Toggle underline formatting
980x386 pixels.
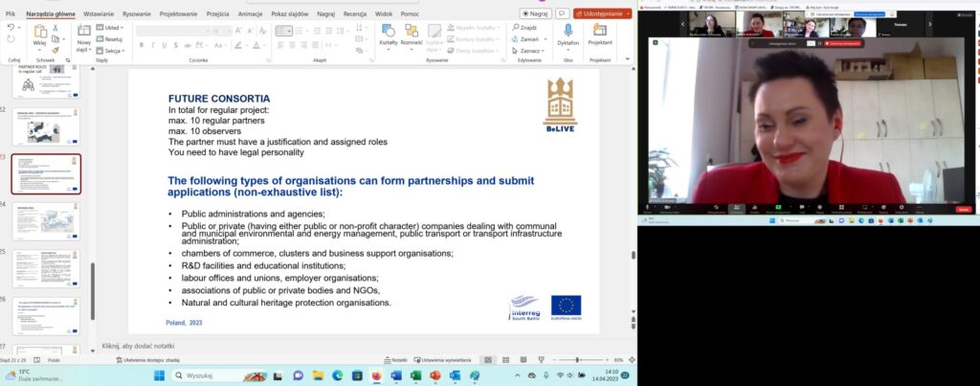(x=165, y=45)
